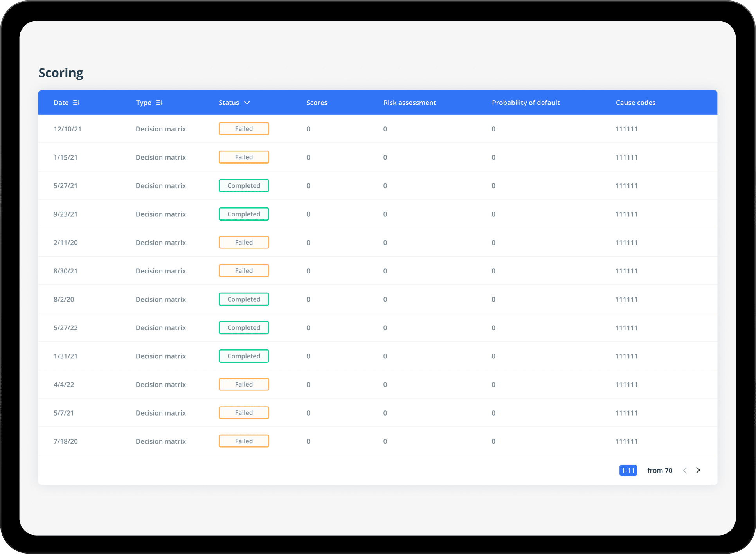Click the date 4/4/22

(x=64, y=385)
